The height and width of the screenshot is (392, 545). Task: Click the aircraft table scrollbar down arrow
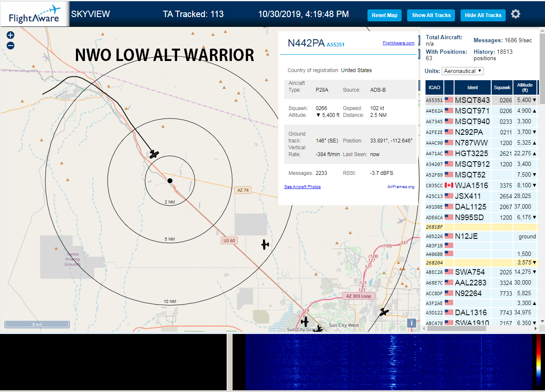tap(542, 322)
